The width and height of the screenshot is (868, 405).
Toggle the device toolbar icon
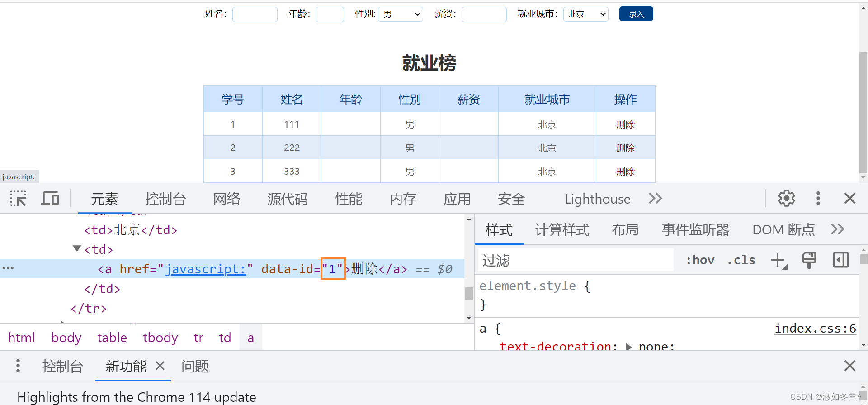(x=50, y=199)
